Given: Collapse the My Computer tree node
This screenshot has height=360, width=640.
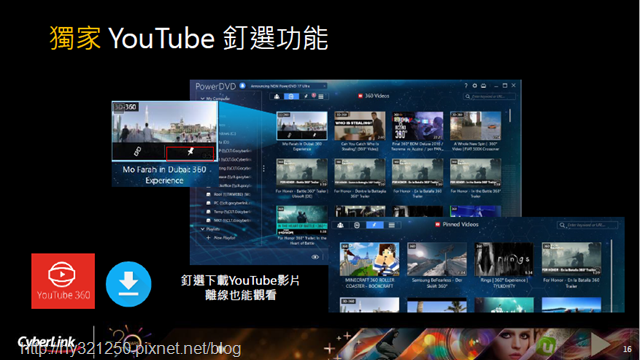Looking at the screenshot, I should pyautogui.click(x=202, y=98).
